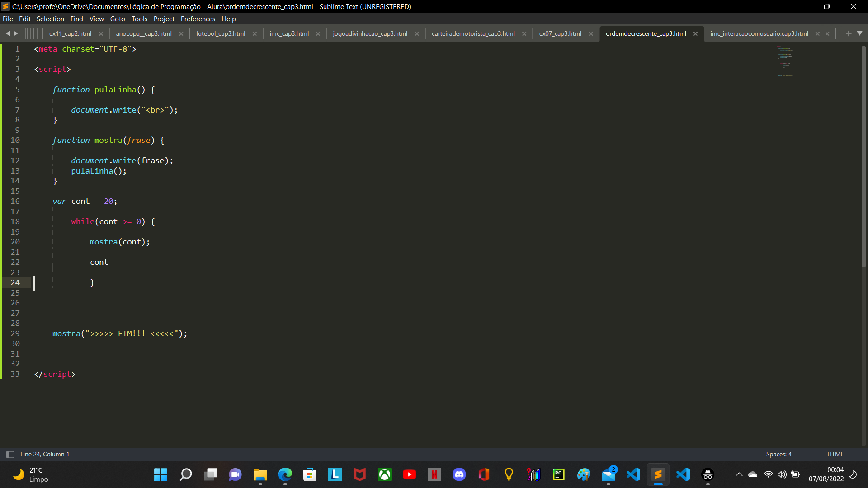Close the ex11_cap2.html tab
Screen dimensions: 868x488
pos(101,34)
